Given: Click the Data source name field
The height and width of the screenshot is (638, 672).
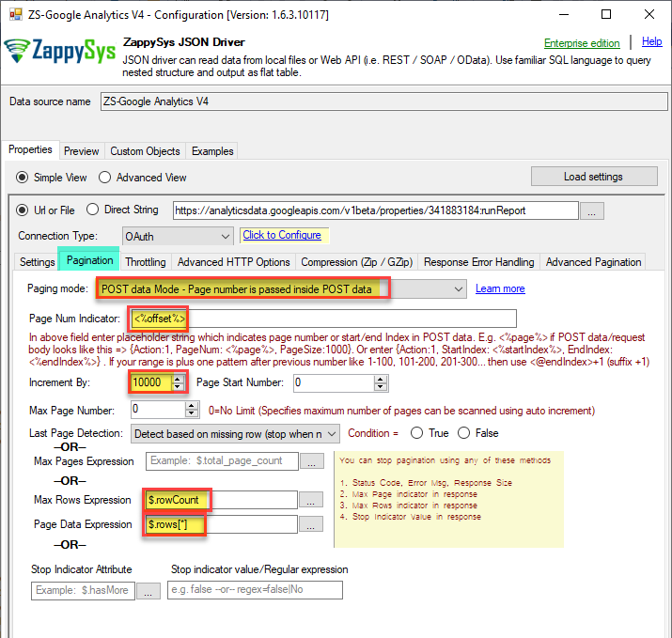Looking at the screenshot, I should pos(384,101).
